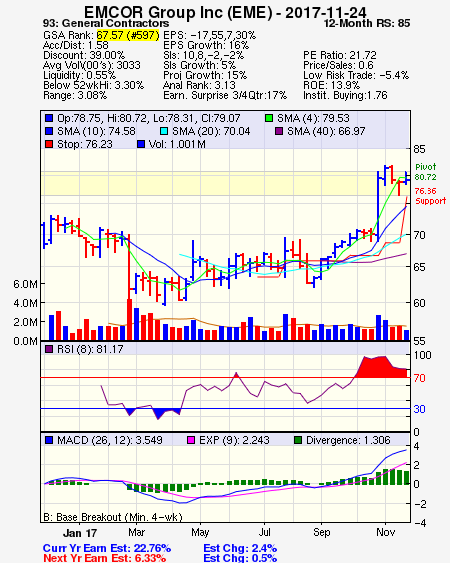450x563 pixels.
Task: Click the Stop: 76.23 legend text
Action: [x=85, y=144]
